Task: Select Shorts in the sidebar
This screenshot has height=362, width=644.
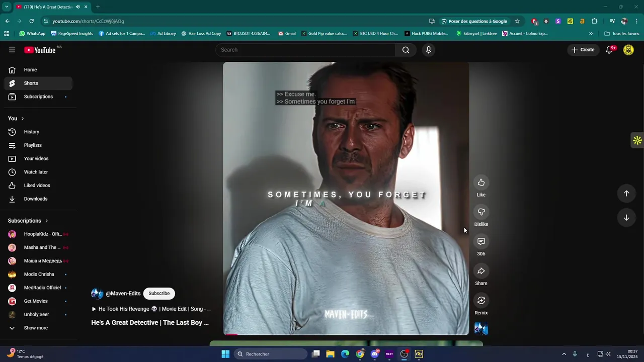Action: tap(38, 83)
